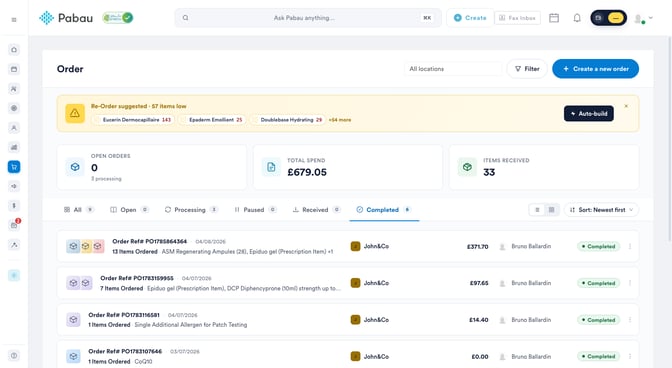Open the notifications bell
This screenshot has height=368, width=672.
(x=577, y=18)
